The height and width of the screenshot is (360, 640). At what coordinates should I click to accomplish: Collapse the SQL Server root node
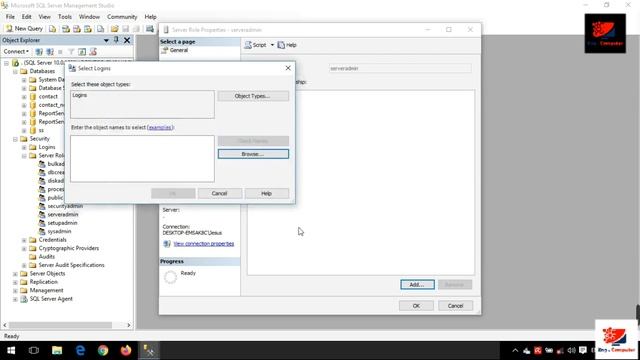(7, 63)
